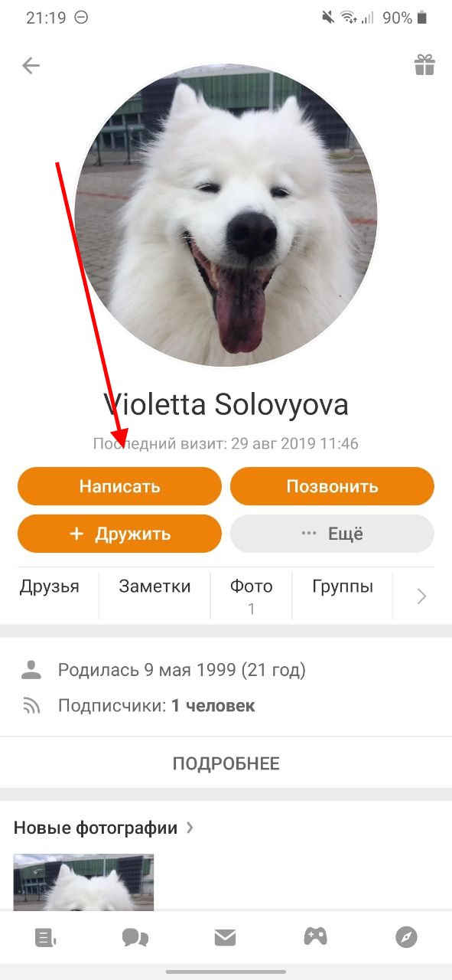
Task: Add friend with Дружить button
Action: [x=119, y=534]
